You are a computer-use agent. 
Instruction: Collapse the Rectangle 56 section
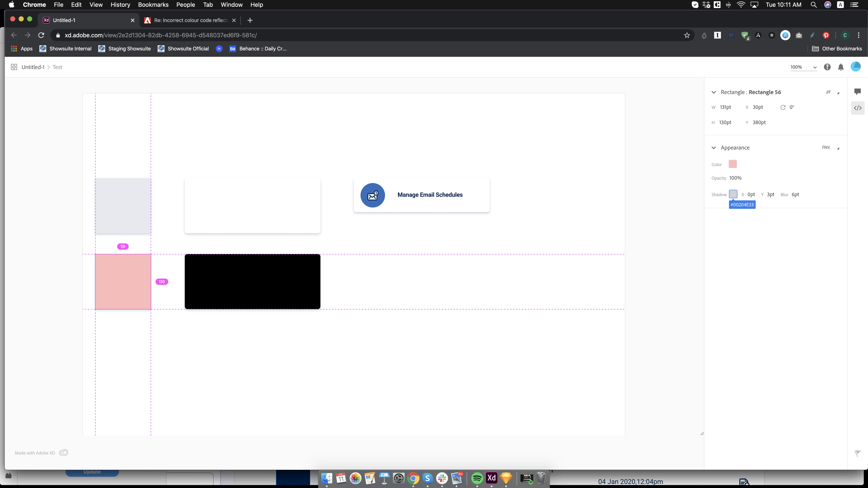click(x=713, y=92)
